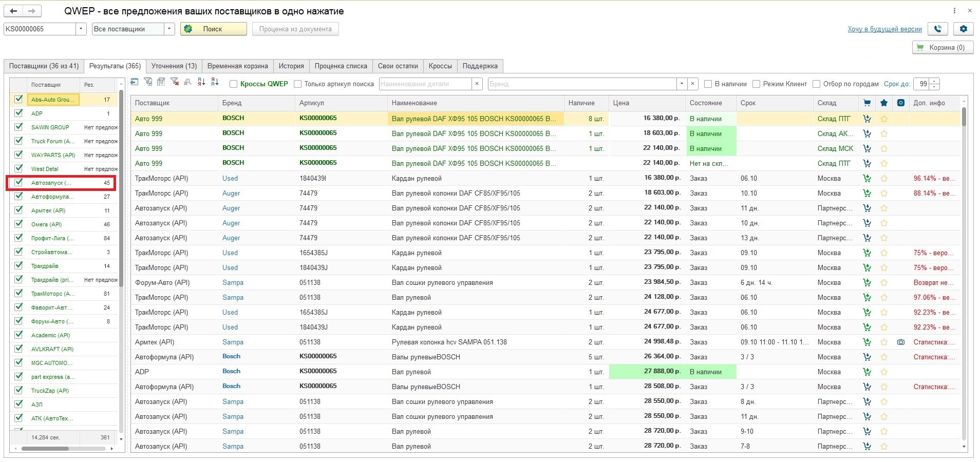The image size is (980, 462).
Task: Add the first Авто 999 row to cart
Action: (x=867, y=119)
